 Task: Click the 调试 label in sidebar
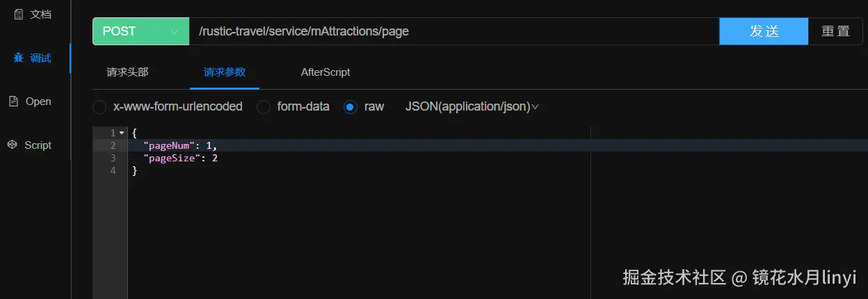[x=40, y=58]
